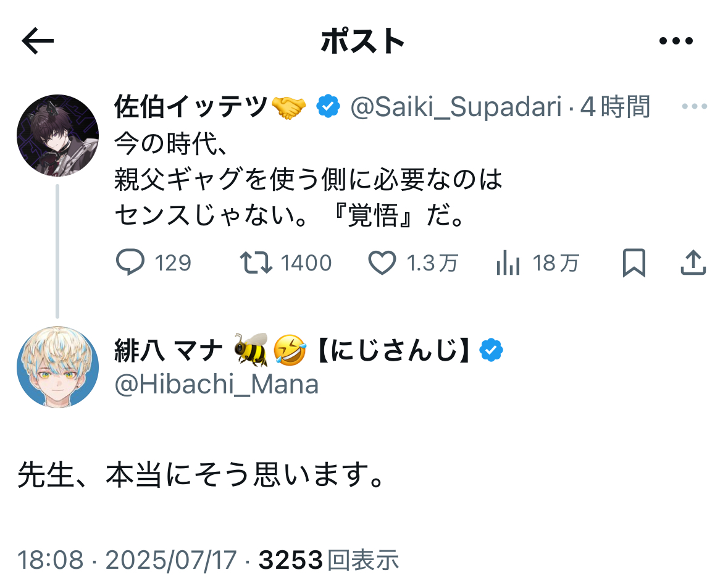Click the display name 佐伯イッテツ
728x583 pixels.
pos(191,107)
